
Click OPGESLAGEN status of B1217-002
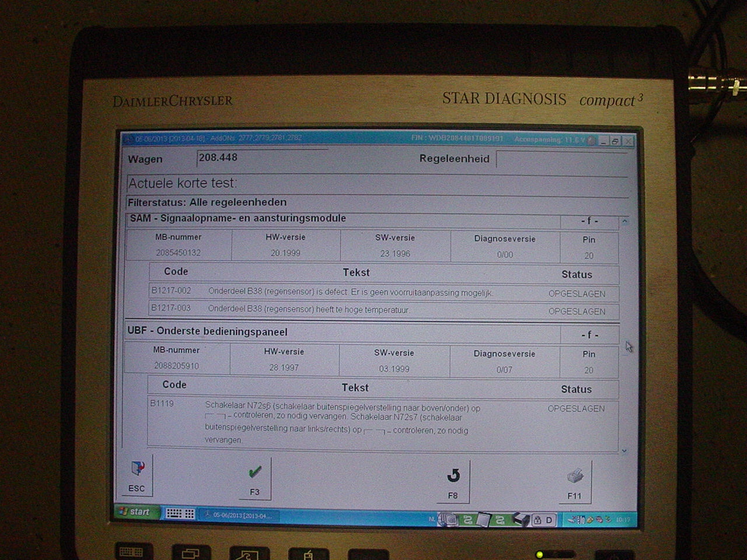577,294
